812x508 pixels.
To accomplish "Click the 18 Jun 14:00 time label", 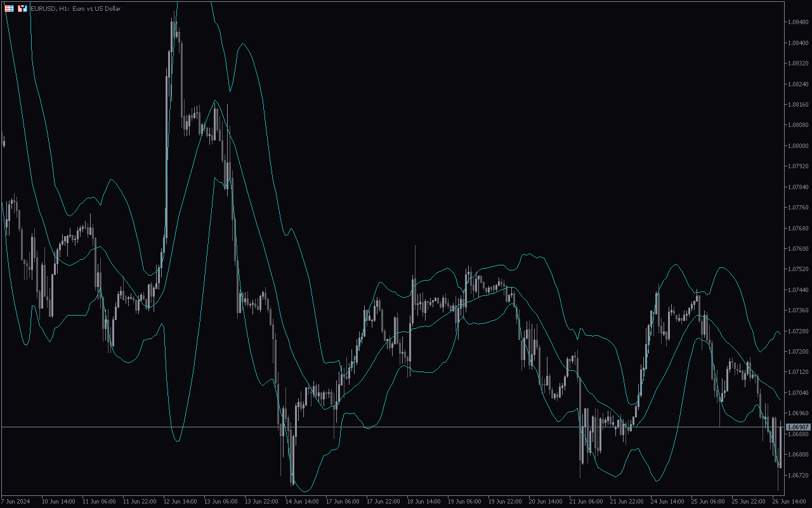I will pos(424,502).
